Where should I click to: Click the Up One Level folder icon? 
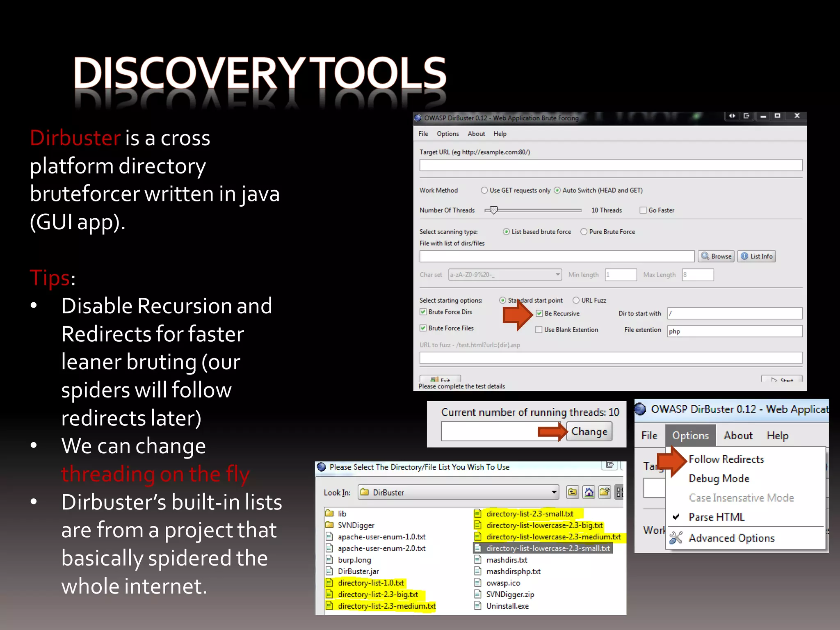(573, 492)
